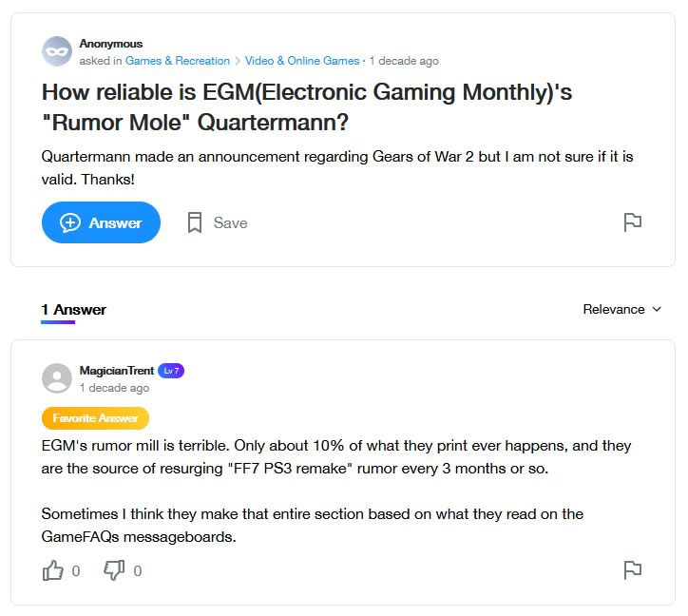Report MagicianTrent's answer via flag icon

click(632, 570)
